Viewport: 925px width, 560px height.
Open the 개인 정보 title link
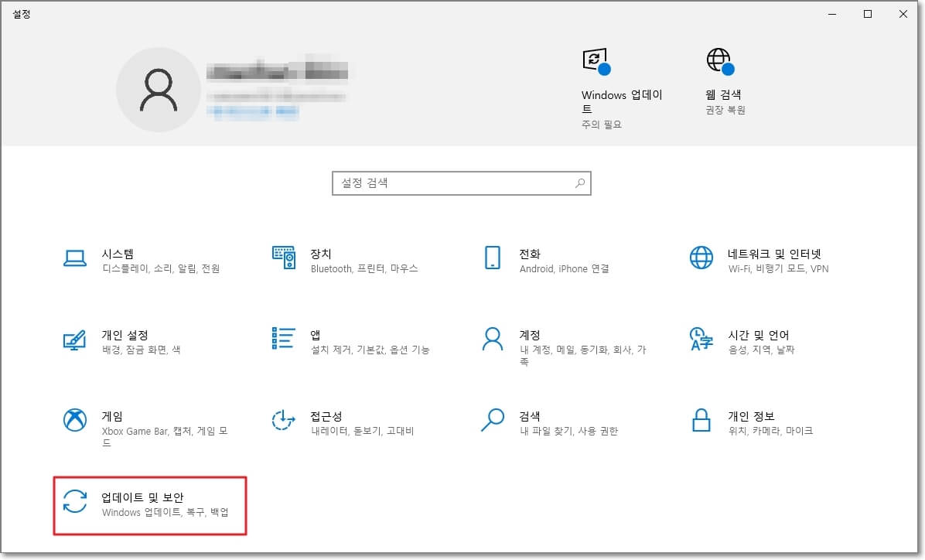point(751,417)
